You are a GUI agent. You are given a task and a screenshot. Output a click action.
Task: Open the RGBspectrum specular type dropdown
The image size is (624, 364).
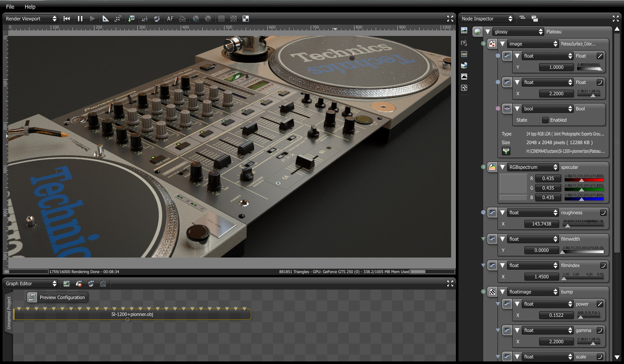pos(533,167)
